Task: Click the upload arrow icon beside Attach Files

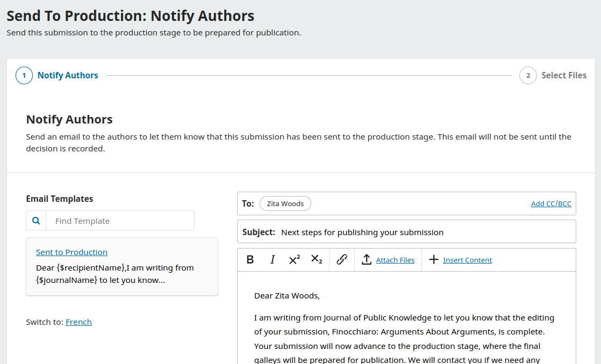Action: pos(367,260)
